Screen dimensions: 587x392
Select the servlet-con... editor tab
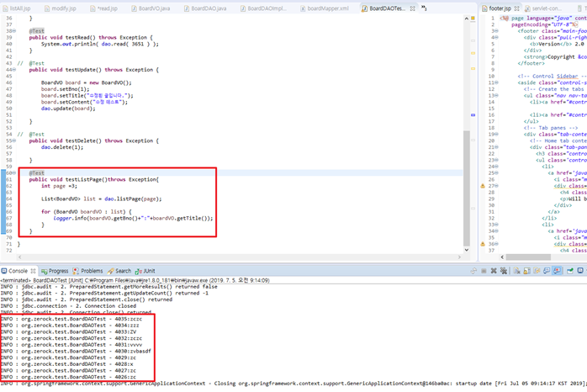542,8
